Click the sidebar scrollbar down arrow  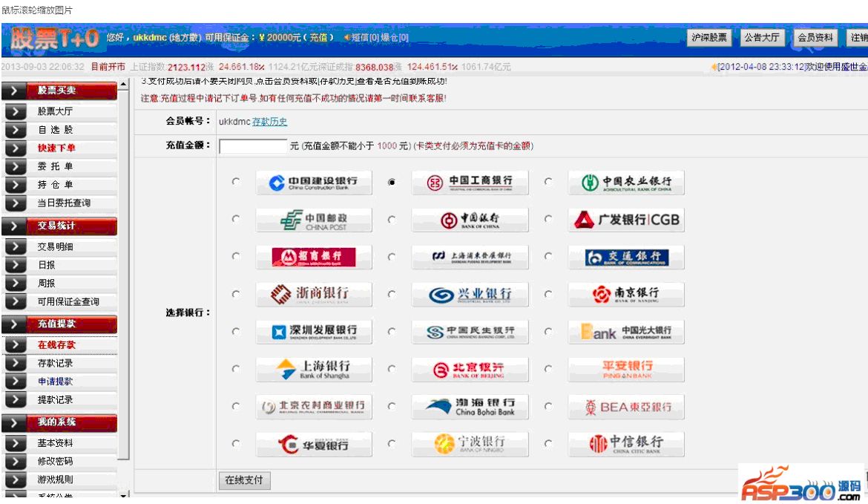click(124, 494)
